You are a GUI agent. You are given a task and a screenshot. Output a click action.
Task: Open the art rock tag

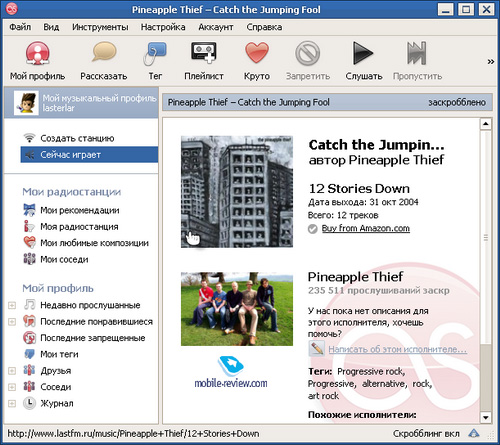click(x=323, y=396)
